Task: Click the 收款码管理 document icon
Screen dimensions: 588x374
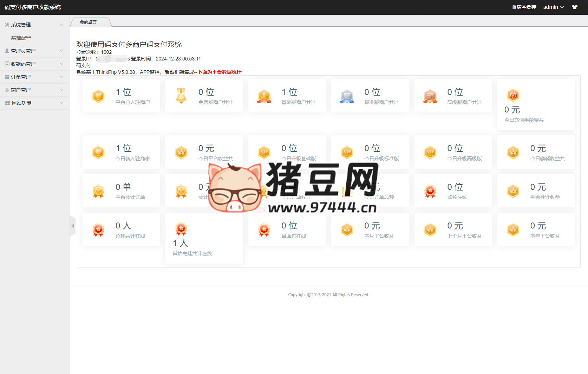Action: point(6,64)
